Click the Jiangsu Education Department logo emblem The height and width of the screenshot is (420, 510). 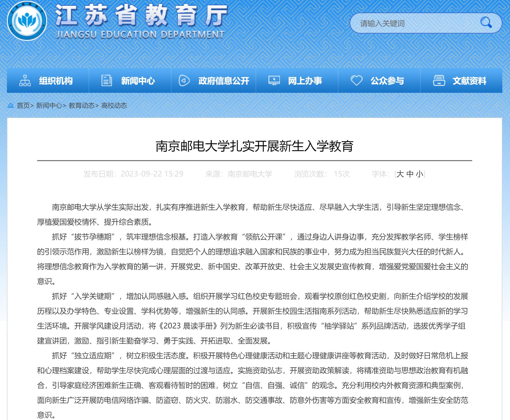click(27, 21)
